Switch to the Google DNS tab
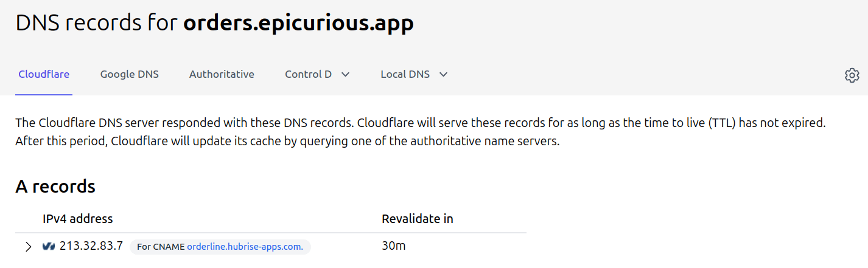868x268 pixels. tap(130, 74)
